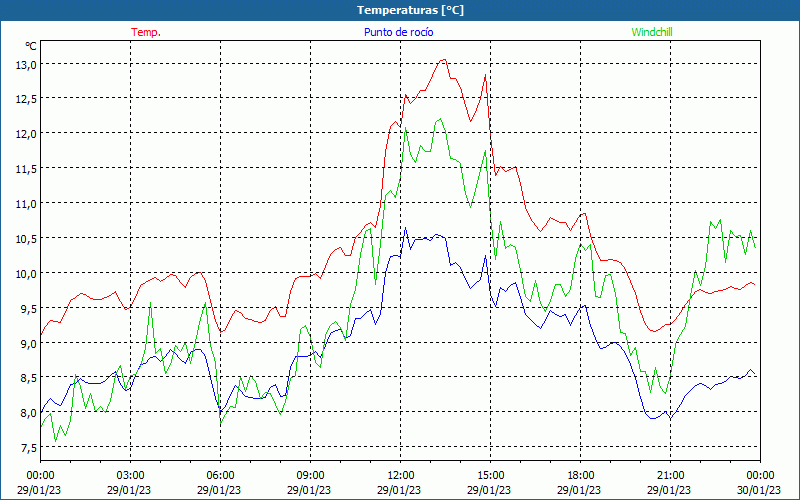
Task: Click the '8,5' y-axis value
Action: pos(27,379)
